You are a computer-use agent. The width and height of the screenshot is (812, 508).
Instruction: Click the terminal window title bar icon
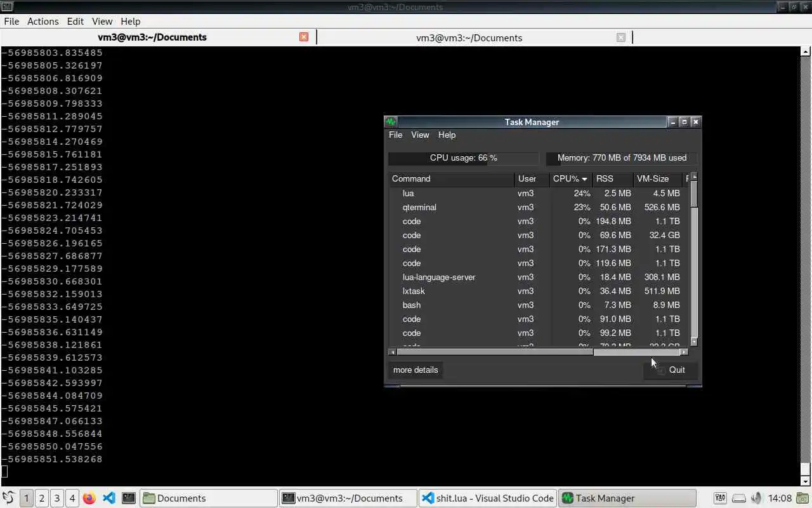pyautogui.click(x=6, y=7)
